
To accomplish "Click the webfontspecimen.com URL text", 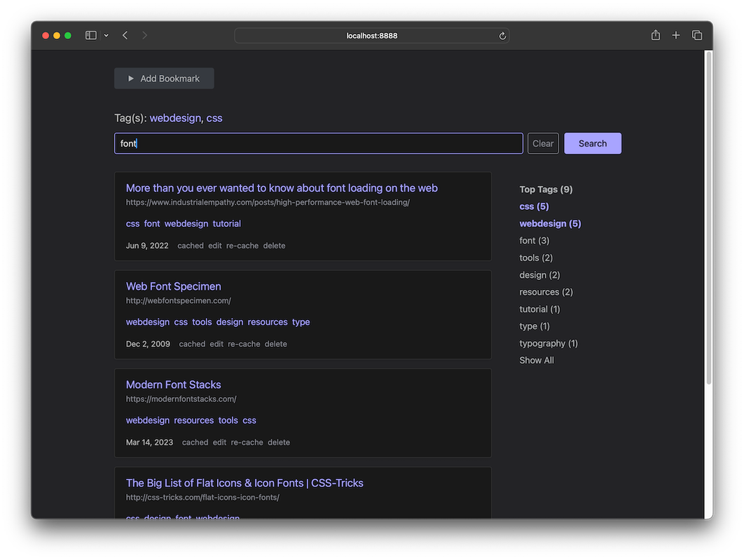I will (179, 300).
